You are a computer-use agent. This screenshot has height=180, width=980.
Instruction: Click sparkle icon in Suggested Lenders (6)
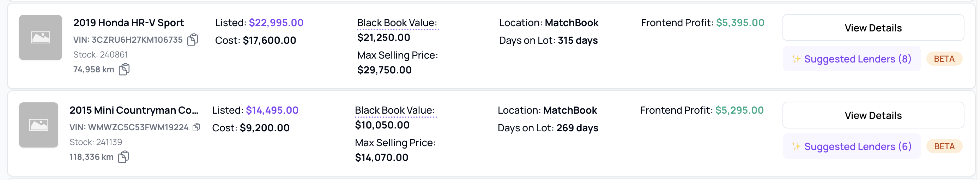tap(796, 146)
